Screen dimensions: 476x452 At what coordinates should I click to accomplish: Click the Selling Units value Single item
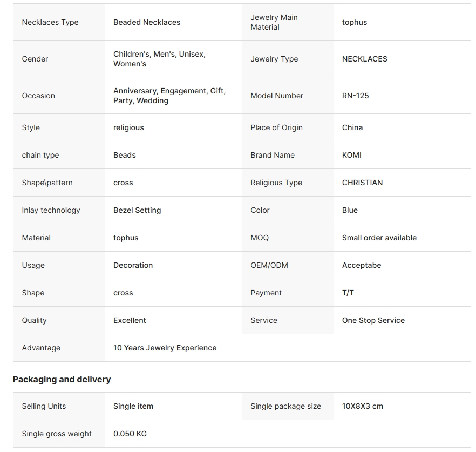pyautogui.click(x=133, y=406)
